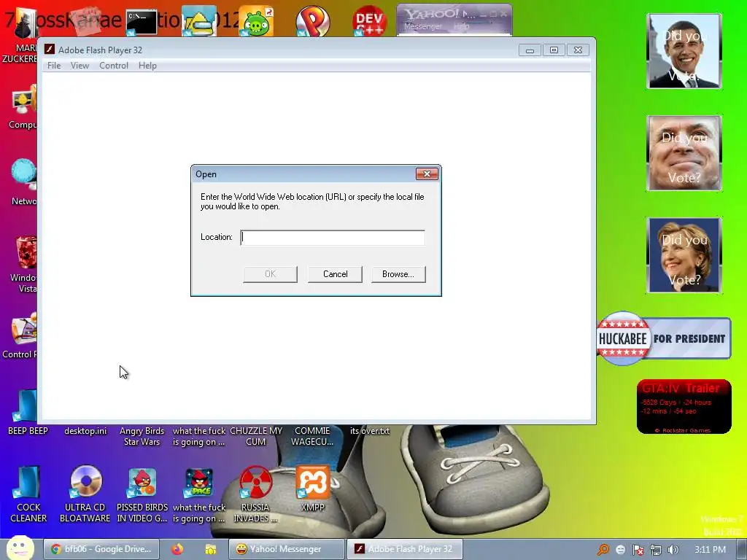Viewport: 747px width, 560px height.
Task: Click the Action Center flag tray icon
Action: click(x=638, y=550)
